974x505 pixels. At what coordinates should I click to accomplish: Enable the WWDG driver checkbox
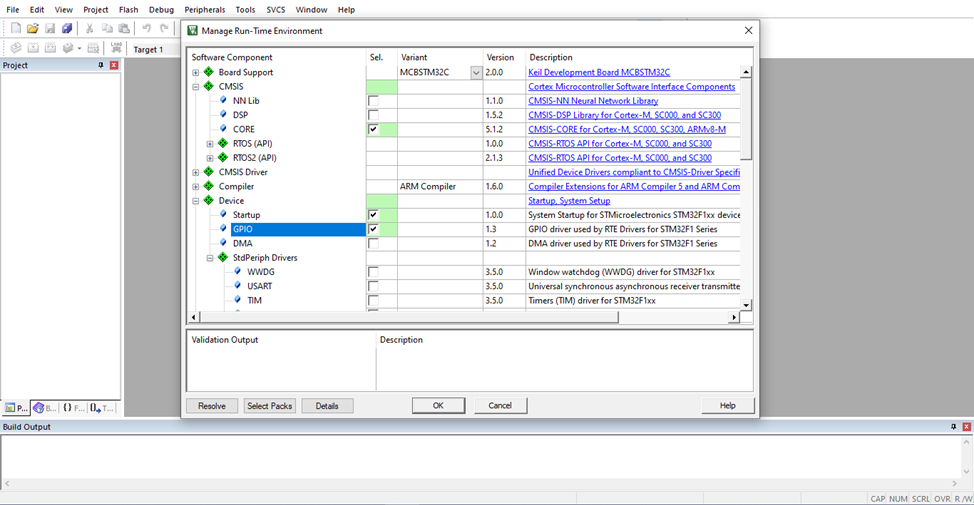[373, 272]
